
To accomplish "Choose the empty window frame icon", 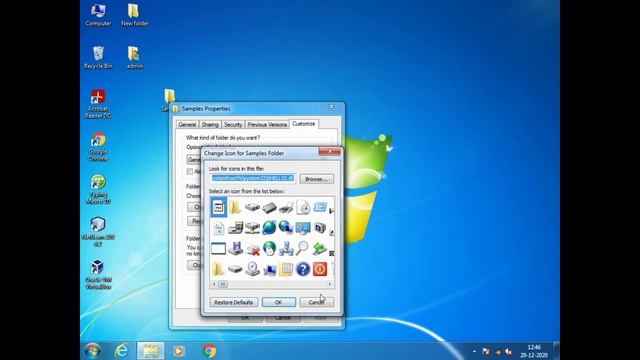I will pyautogui.click(x=218, y=248).
